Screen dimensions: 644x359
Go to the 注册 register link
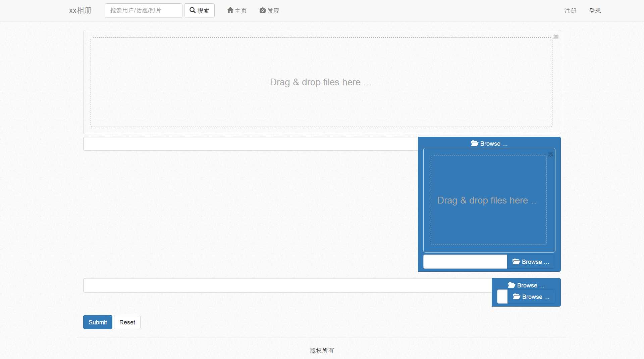(570, 11)
